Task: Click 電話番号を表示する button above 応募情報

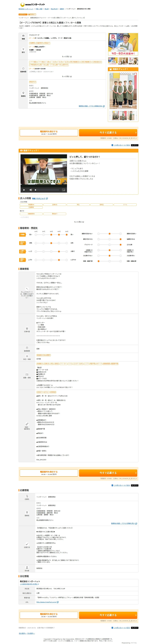Action: [49, 473]
